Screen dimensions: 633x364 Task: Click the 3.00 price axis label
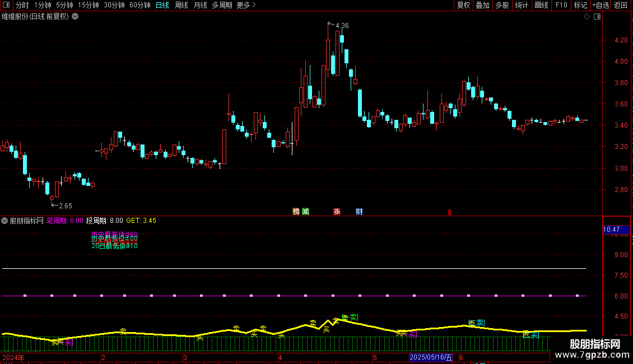[x=621, y=168]
